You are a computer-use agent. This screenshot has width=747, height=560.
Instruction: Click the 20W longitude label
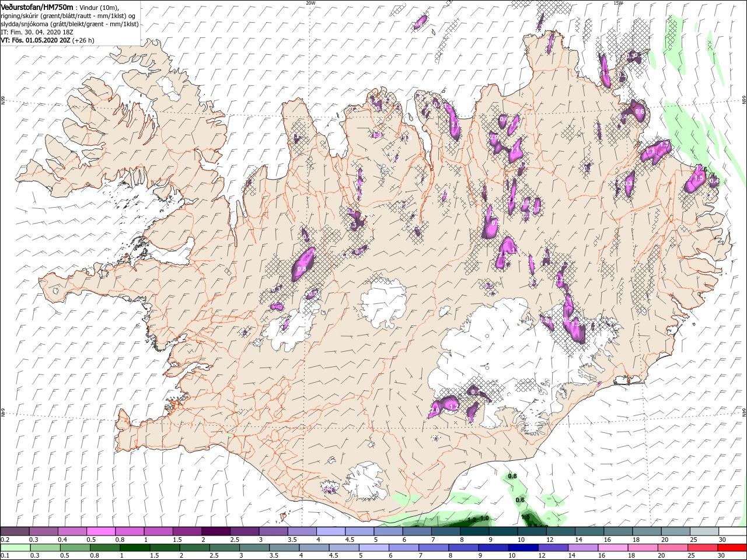310,3
